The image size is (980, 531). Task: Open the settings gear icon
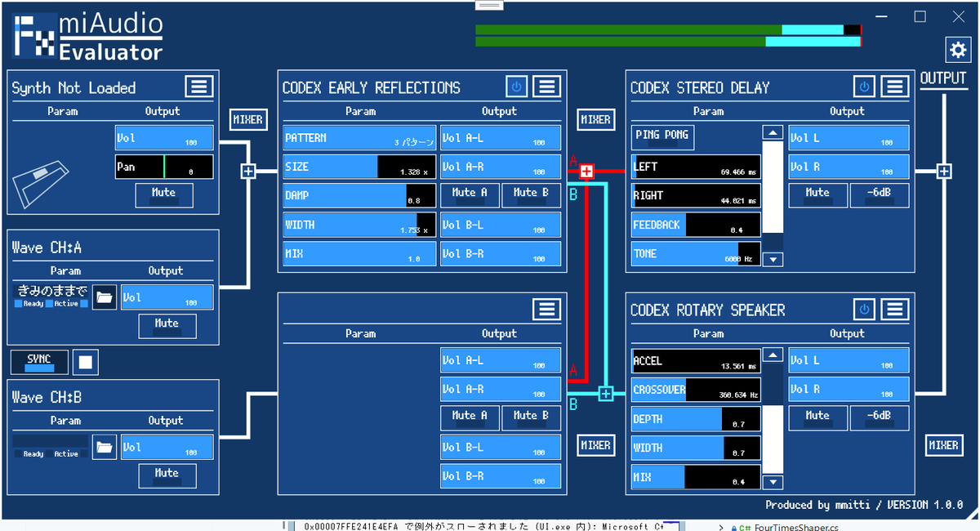tap(956, 49)
